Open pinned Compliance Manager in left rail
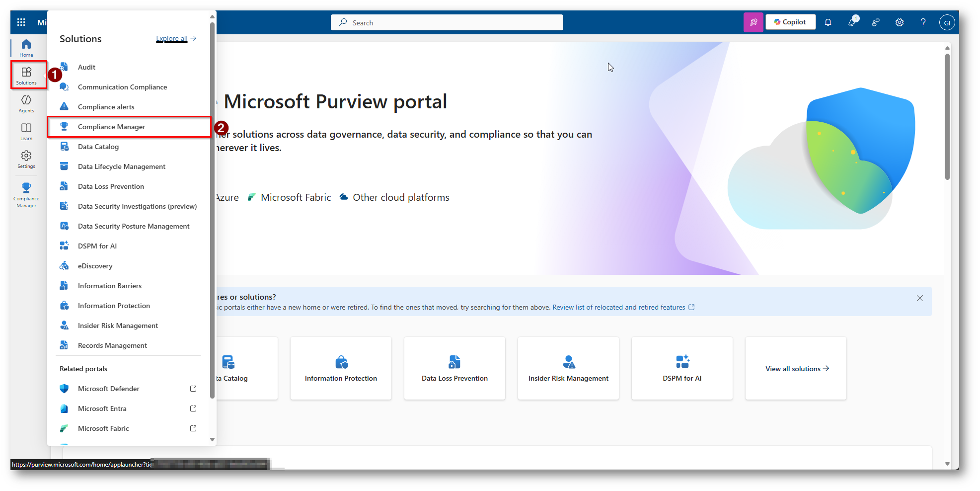This screenshot has width=980, height=491. click(x=26, y=194)
